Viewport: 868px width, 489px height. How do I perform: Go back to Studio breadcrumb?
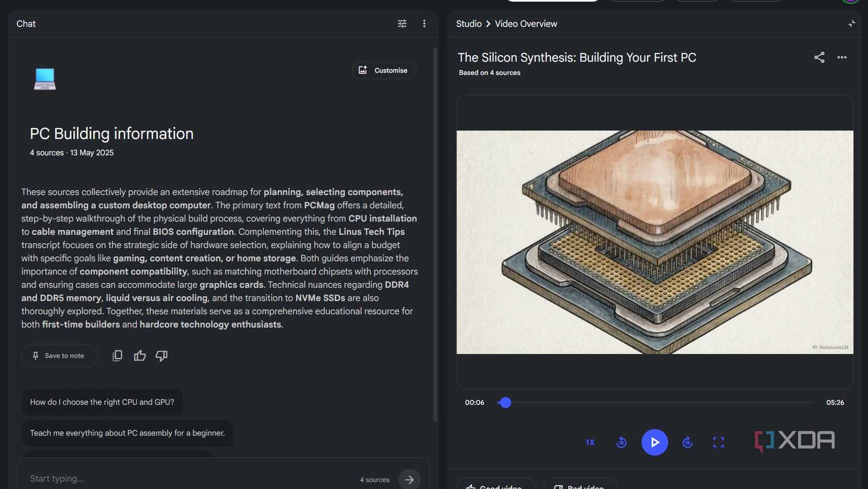click(469, 24)
